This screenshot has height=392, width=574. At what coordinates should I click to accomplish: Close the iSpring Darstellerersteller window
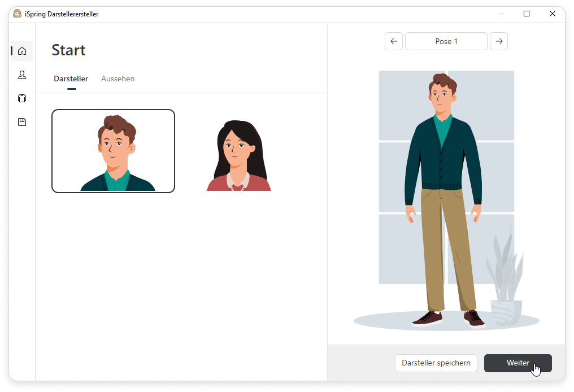(552, 14)
